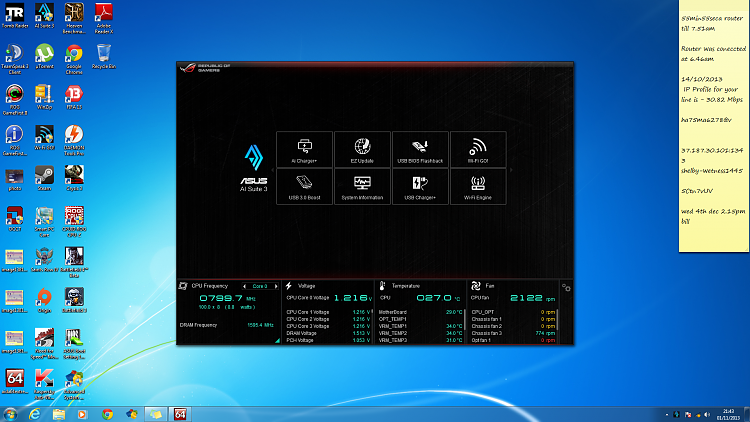
Task: Open Windows Explorer from taskbar
Action: [59, 414]
